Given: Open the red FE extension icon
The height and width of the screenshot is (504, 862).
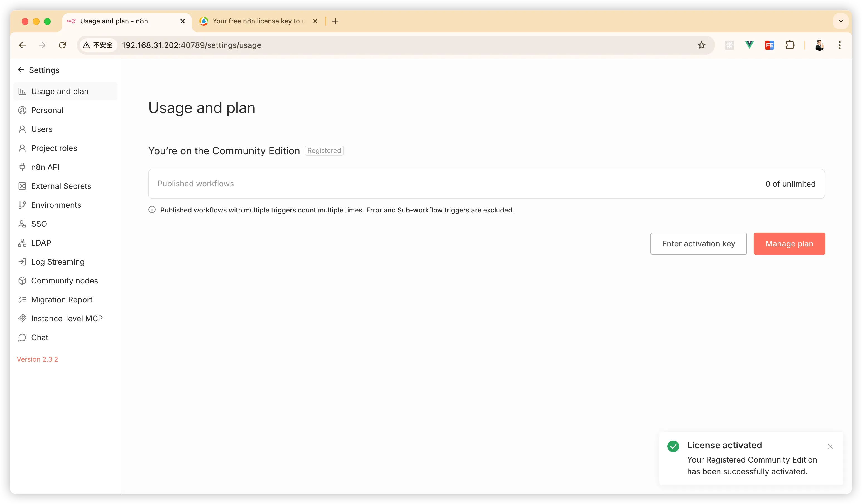Looking at the screenshot, I should [x=770, y=45].
